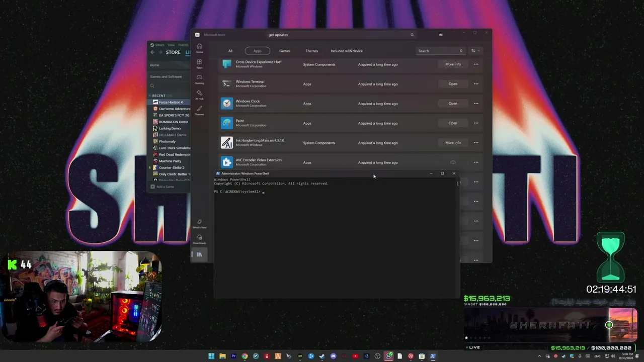Select the Games filter tab
Viewport: 644px width, 362px height.
(285, 51)
